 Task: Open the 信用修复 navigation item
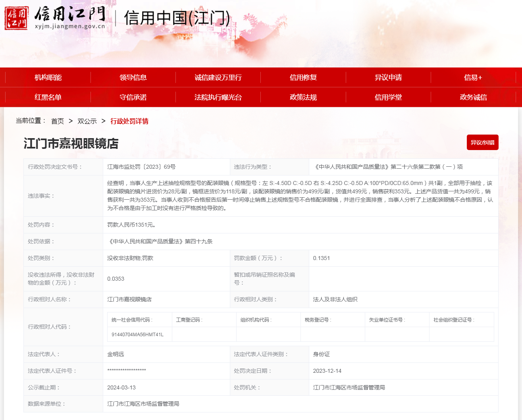[303, 77]
